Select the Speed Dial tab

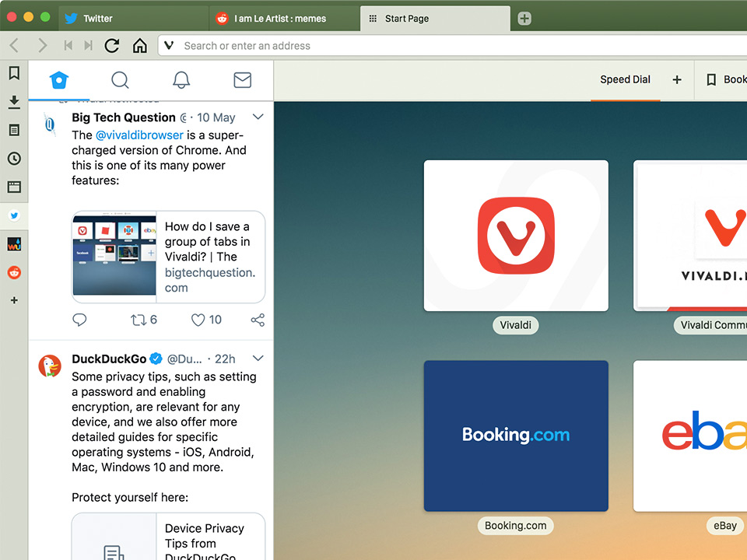[625, 79]
